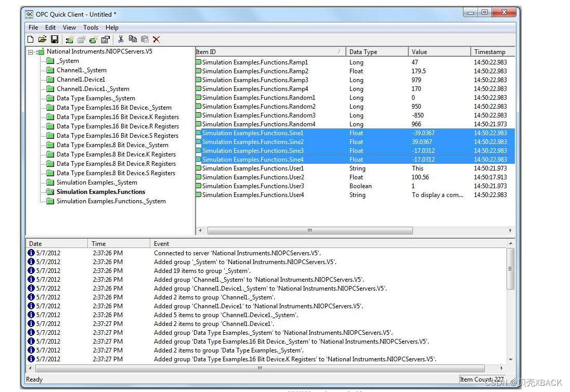570x392 pixels.
Task: Click the event log vertical scrollbar thumb
Action: [x=510, y=269]
